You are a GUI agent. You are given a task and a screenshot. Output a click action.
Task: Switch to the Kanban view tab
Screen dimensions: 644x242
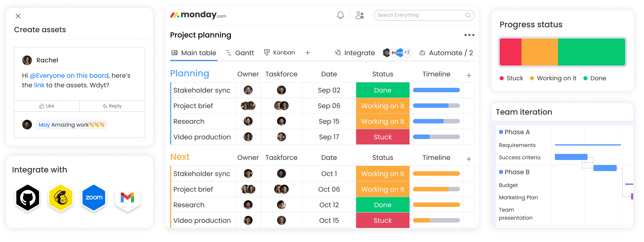(279, 52)
